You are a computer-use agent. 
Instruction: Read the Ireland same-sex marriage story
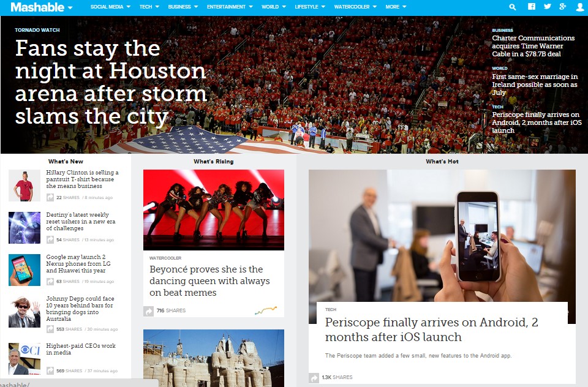[535, 85]
